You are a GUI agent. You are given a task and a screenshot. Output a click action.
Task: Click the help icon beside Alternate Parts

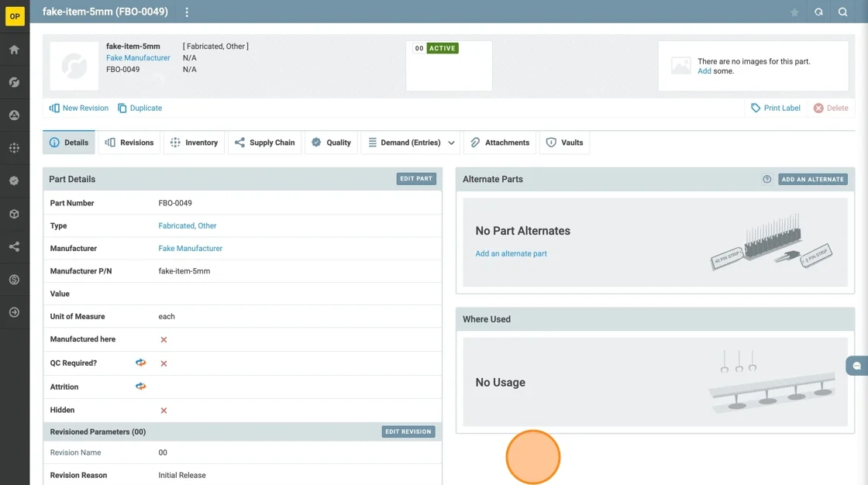pos(767,179)
